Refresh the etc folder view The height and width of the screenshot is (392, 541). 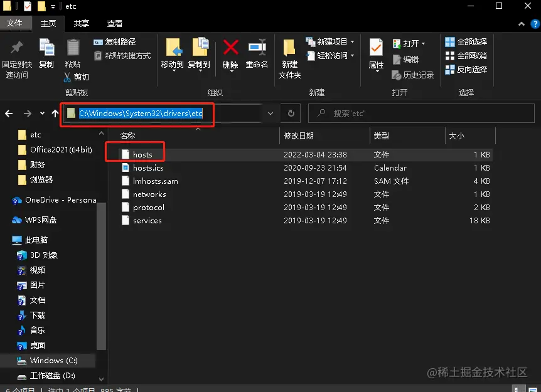[291, 113]
